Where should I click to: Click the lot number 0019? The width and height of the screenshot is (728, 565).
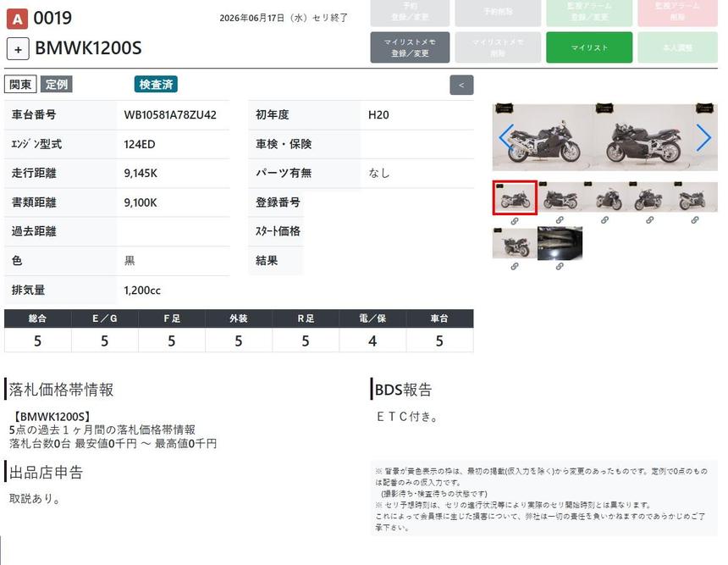[52, 19]
